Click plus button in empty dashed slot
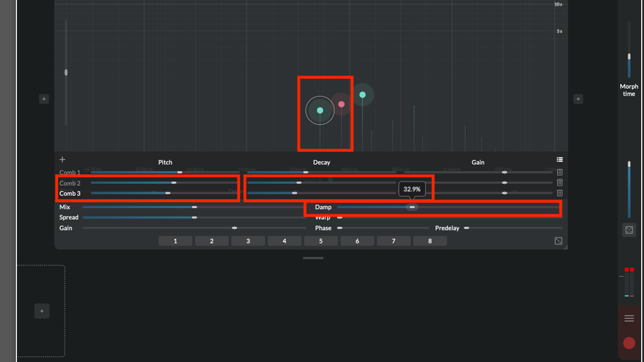644x362 pixels. tap(42, 311)
